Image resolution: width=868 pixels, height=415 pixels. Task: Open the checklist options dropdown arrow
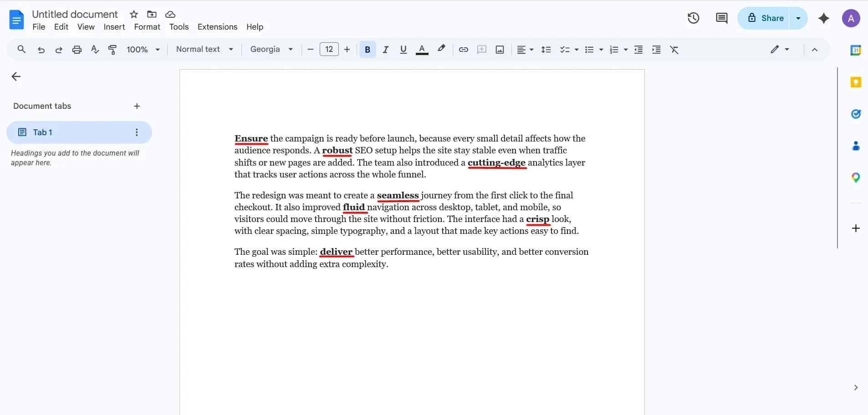tap(577, 50)
